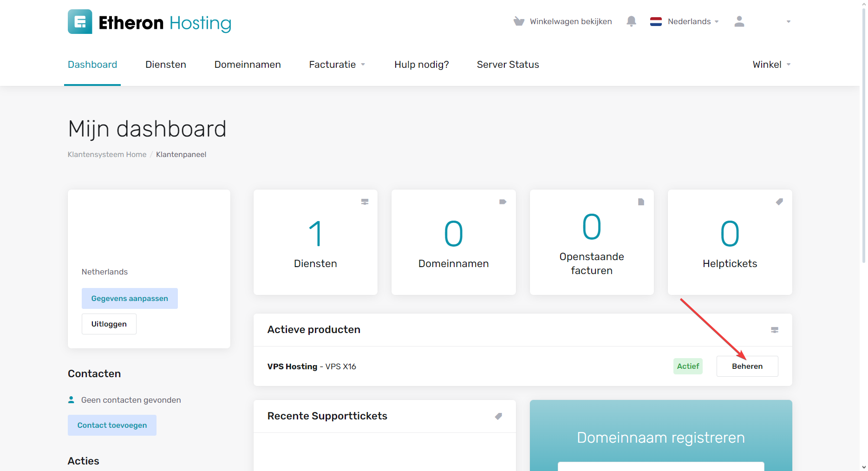The width and height of the screenshot is (868, 471).
Task: Open the shopping cart basket icon
Action: tap(519, 21)
